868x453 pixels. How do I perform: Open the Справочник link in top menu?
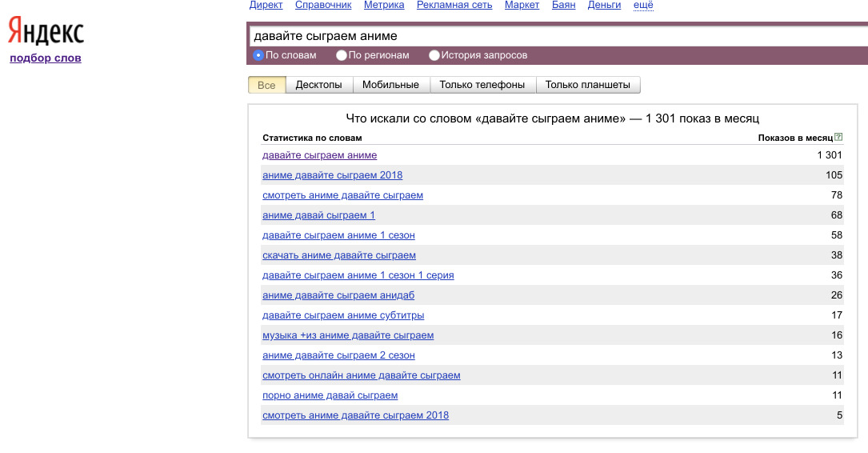[323, 5]
